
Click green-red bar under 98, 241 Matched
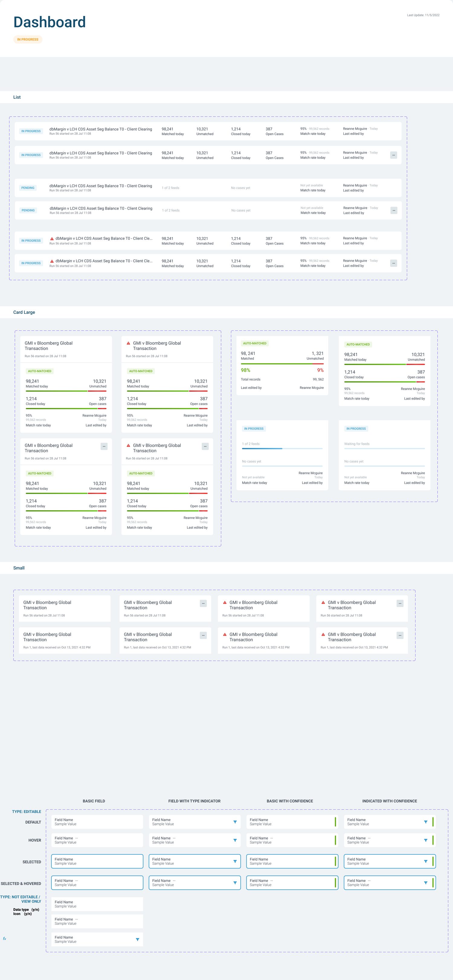[282, 364]
